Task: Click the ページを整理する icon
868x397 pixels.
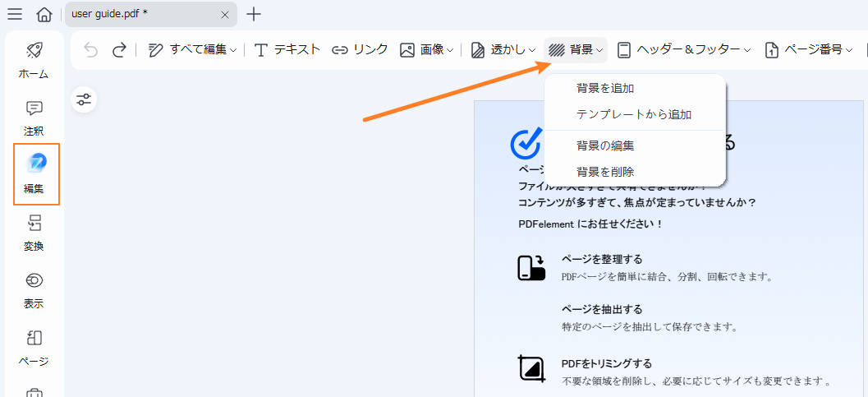Action: [531, 267]
